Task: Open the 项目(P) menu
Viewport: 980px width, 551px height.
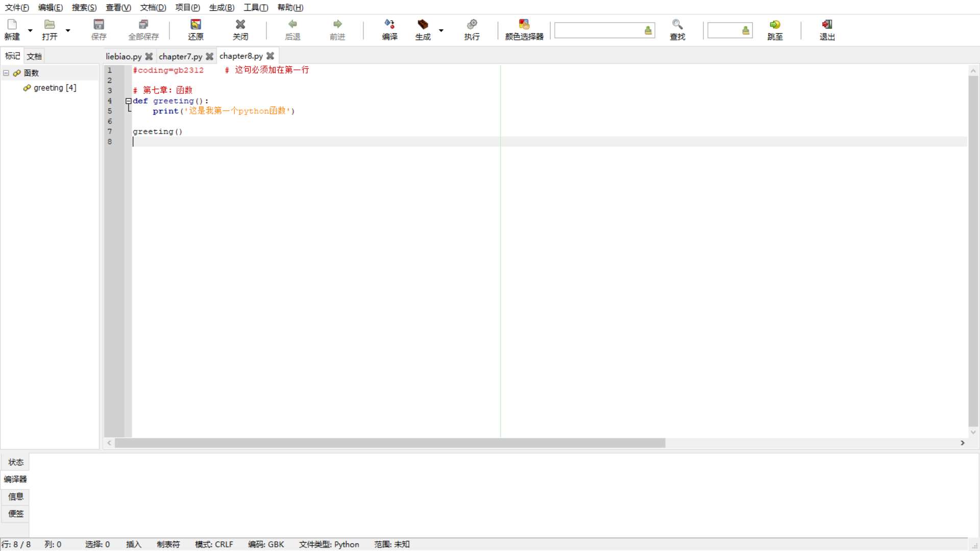Action: [x=187, y=7]
